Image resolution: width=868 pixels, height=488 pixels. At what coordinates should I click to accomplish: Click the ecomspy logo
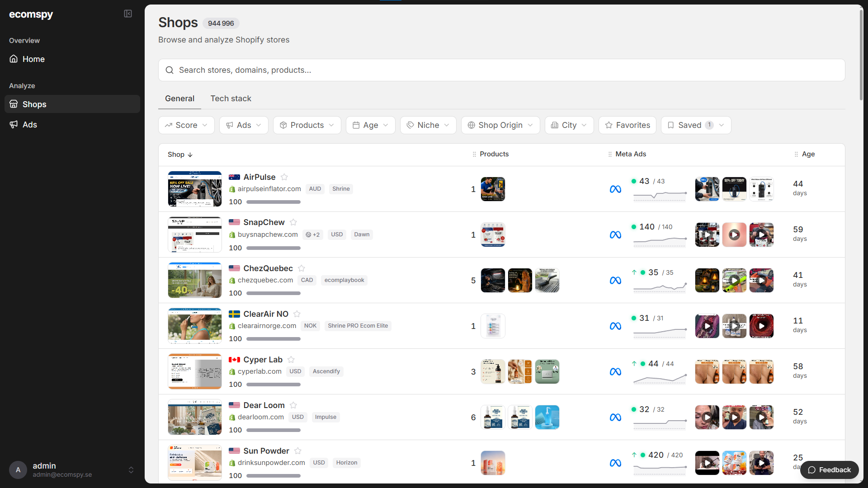point(31,14)
